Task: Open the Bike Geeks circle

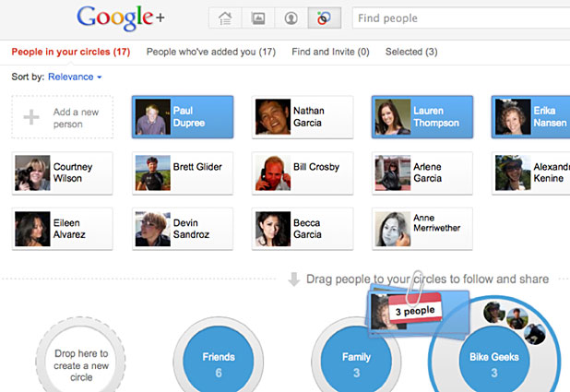Action: click(494, 360)
